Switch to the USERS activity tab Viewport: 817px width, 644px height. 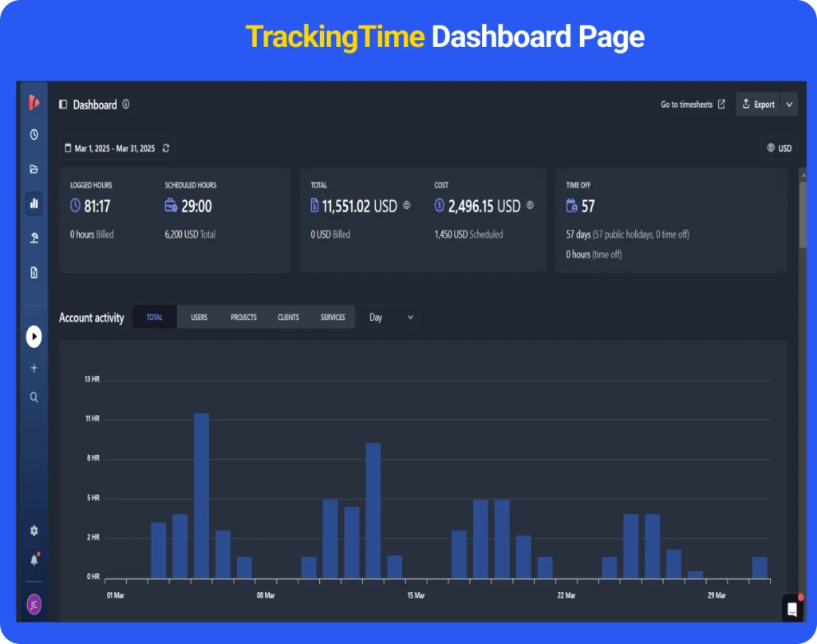point(199,317)
